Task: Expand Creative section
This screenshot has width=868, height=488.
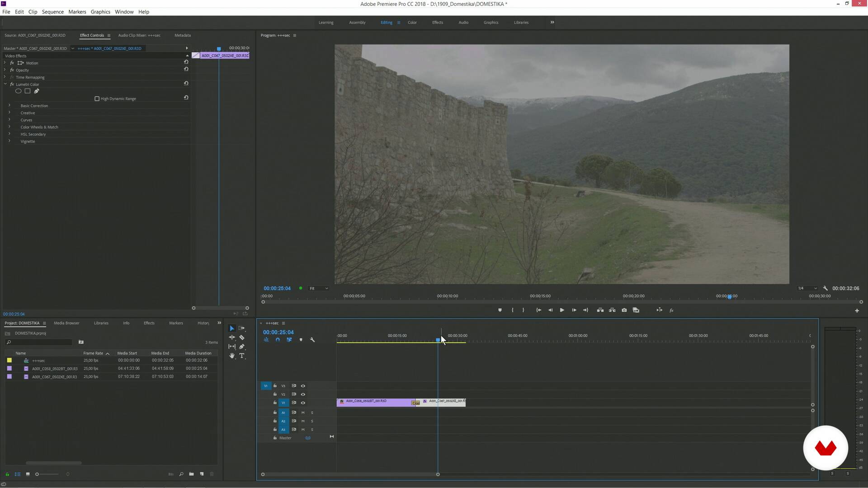Action: coord(9,113)
